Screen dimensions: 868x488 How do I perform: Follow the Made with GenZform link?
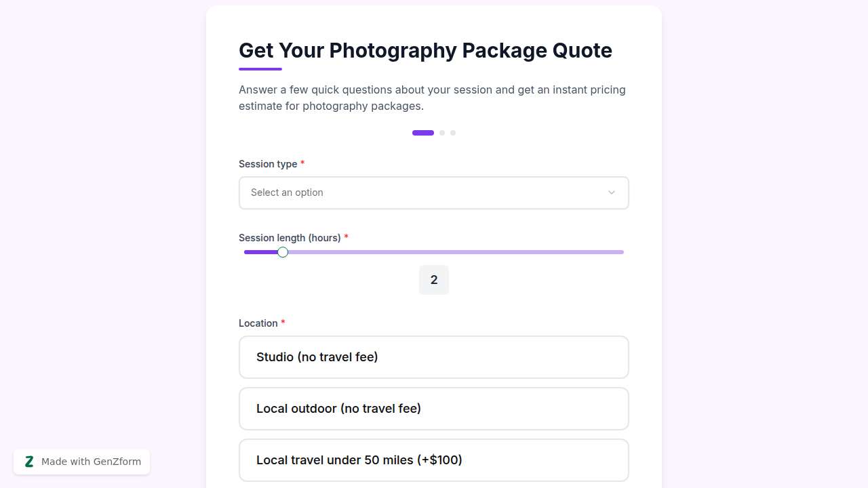click(x=90, y=462)
